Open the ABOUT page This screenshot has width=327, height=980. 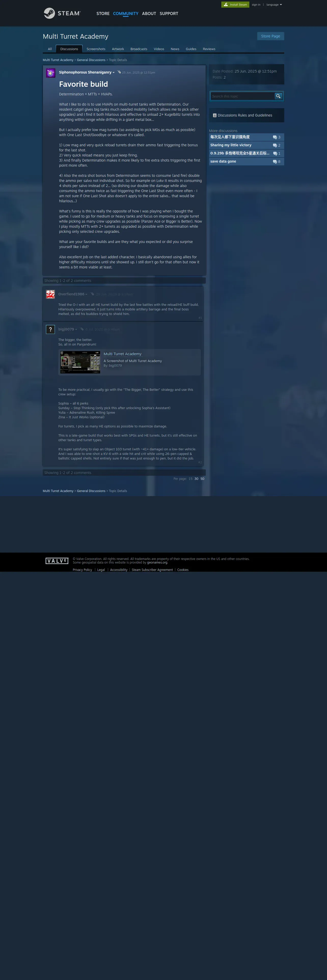point(149,13)
